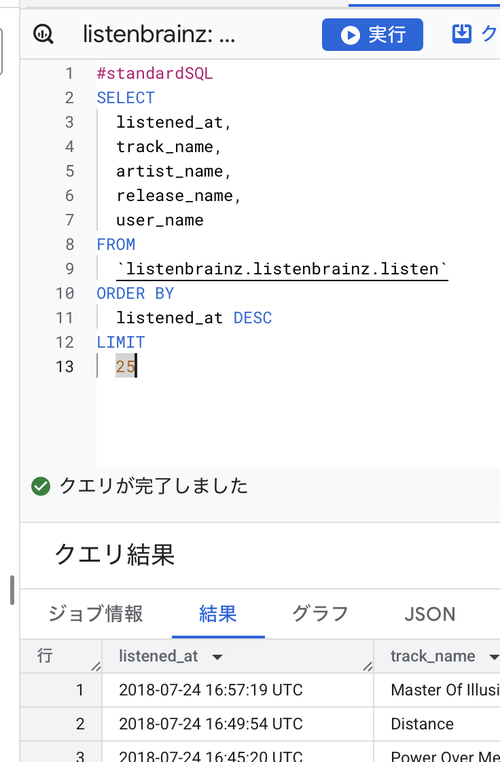Click the save download icon in toolbar

pos(461,34)
